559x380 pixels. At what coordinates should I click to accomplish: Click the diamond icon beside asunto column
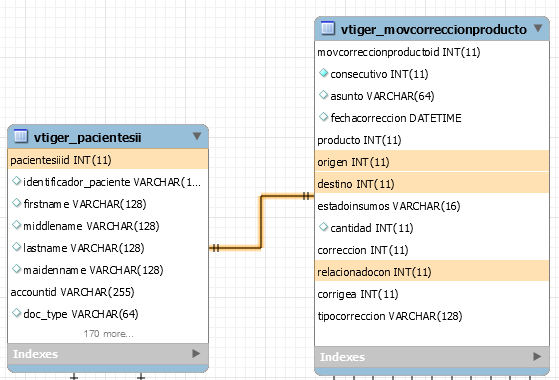click(x=323, y=95)
